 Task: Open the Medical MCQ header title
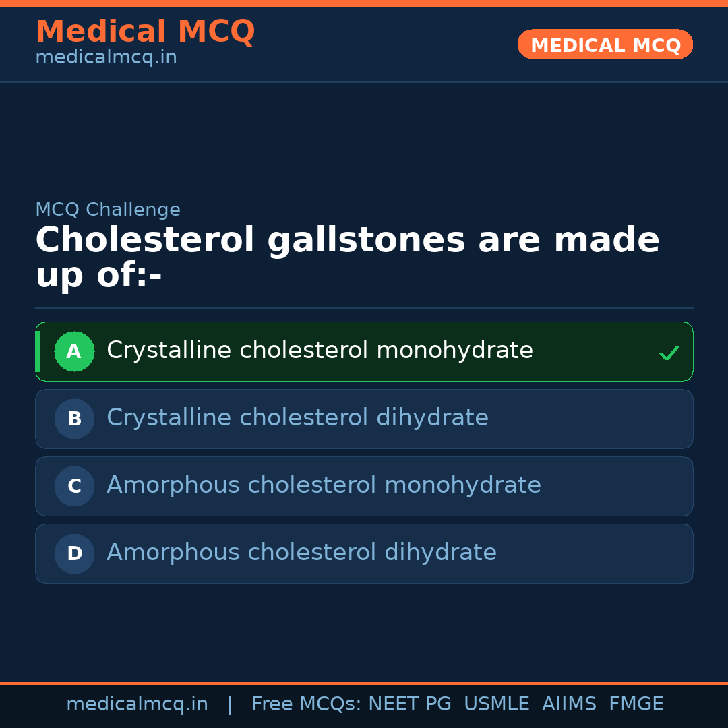pyautogui.click(x=145, y=32)
